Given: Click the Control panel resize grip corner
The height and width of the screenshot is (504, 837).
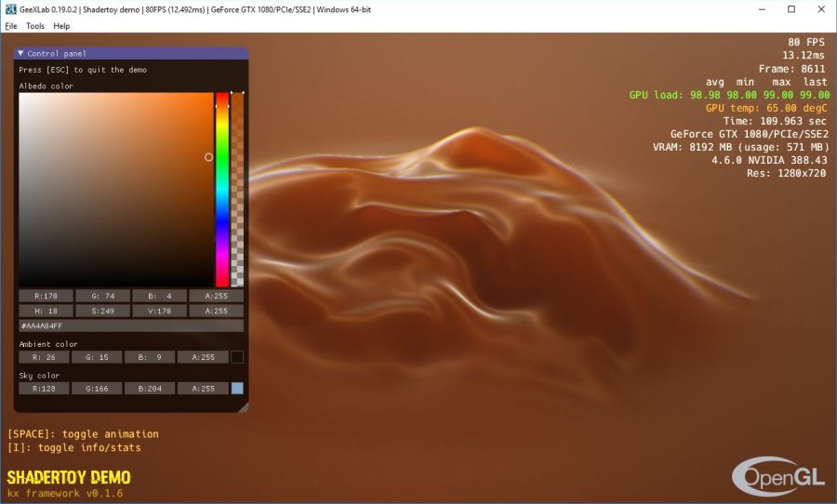Looking at the screenshot, I should [244, 408].
